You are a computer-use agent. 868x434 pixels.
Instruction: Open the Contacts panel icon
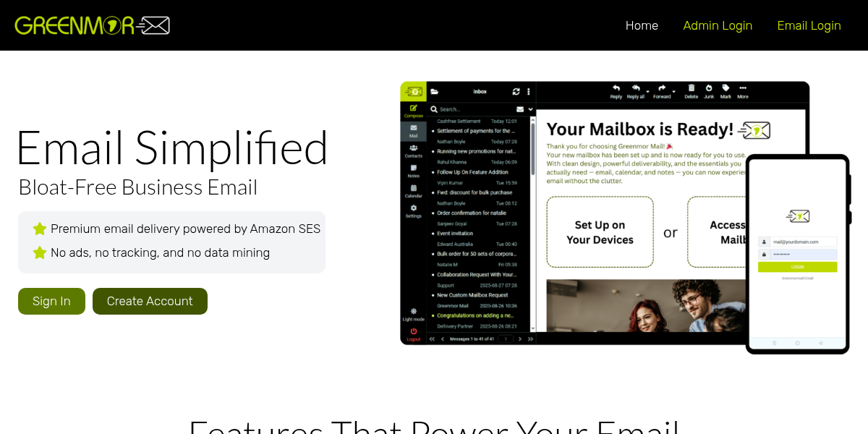[x=414, y=146]
